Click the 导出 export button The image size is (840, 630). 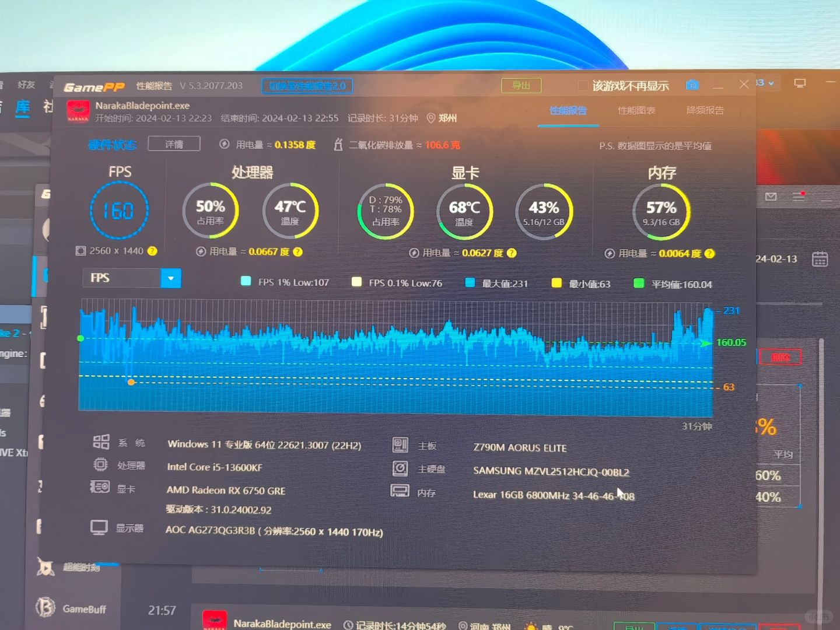[521, 86]
